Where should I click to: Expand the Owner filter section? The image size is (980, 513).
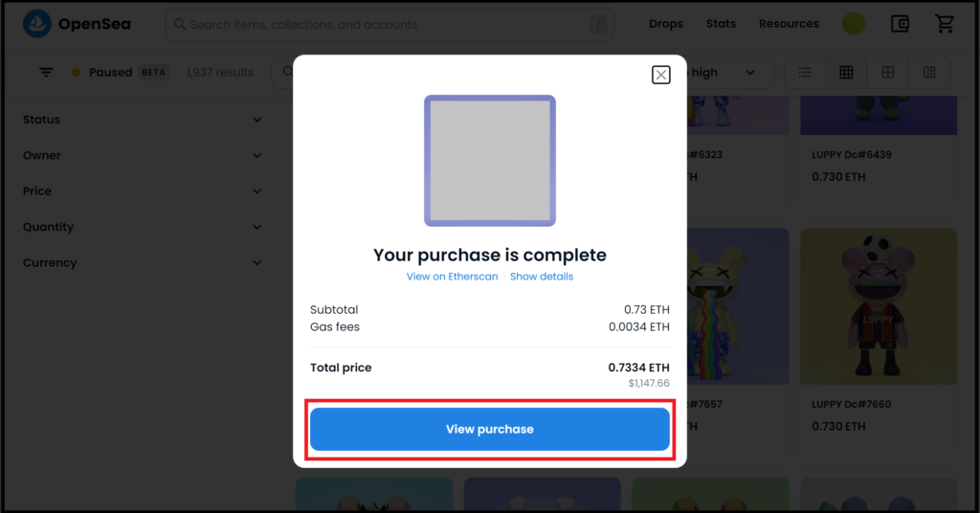point(142,156)
